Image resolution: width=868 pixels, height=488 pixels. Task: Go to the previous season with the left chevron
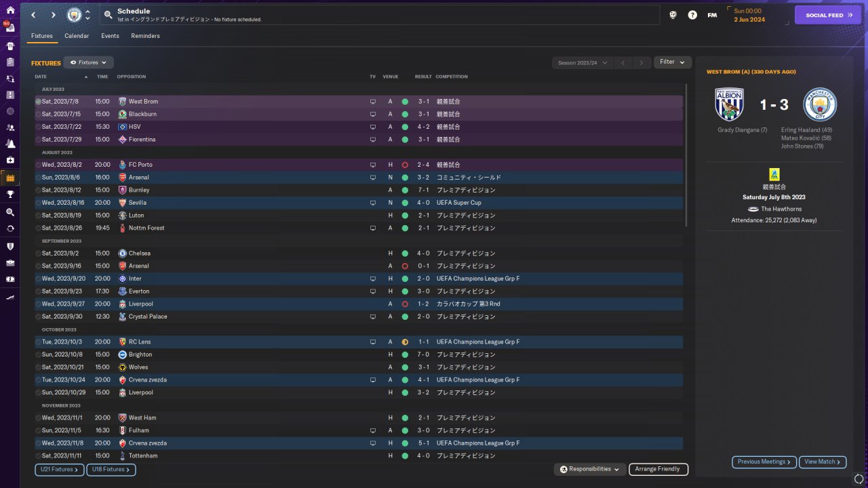[x=624, y=62]
